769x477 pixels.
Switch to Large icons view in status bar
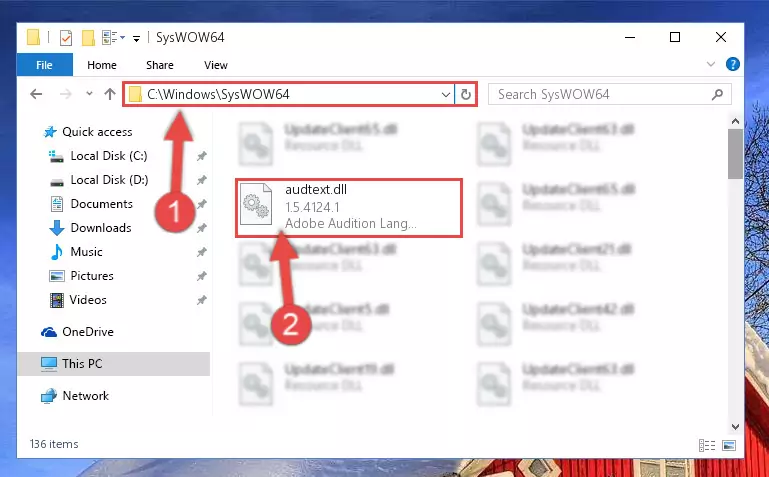click(729, 445)
